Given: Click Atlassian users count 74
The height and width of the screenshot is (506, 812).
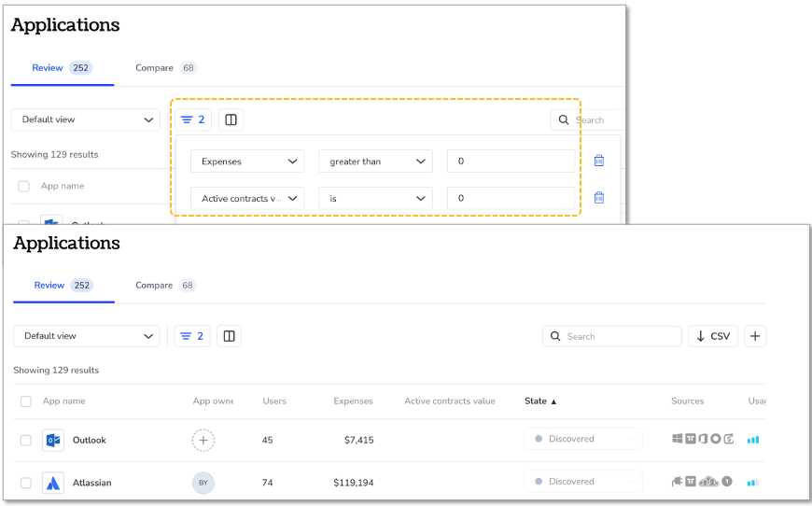Looking at the screenshot, I should pos(267,483).
